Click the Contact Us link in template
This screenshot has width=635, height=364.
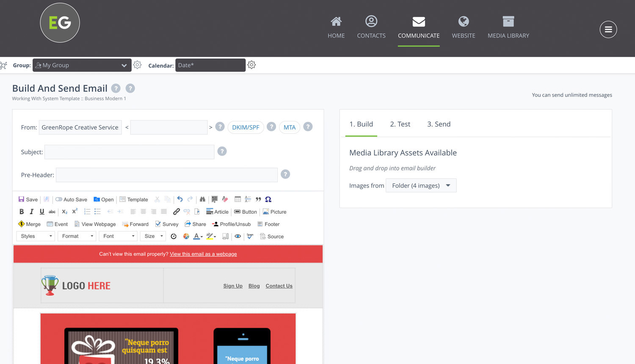click(279, 286)
